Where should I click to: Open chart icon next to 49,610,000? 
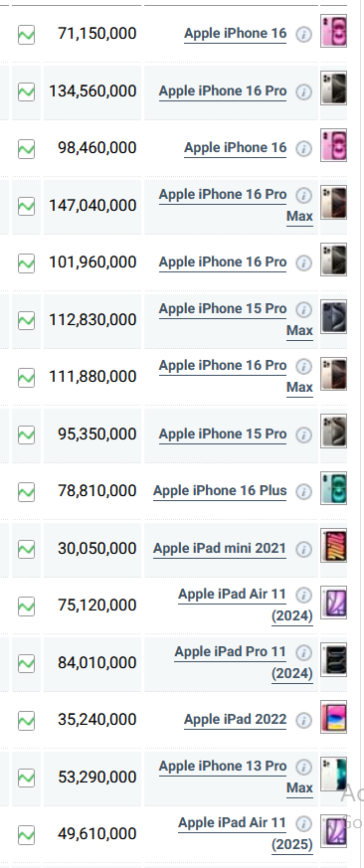point(26,834)
